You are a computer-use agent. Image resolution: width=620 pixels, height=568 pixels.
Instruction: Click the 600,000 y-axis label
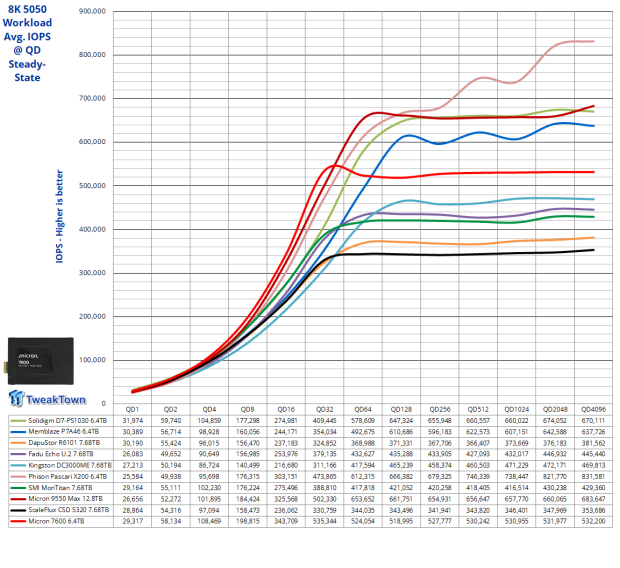click(x=93, y=142)
